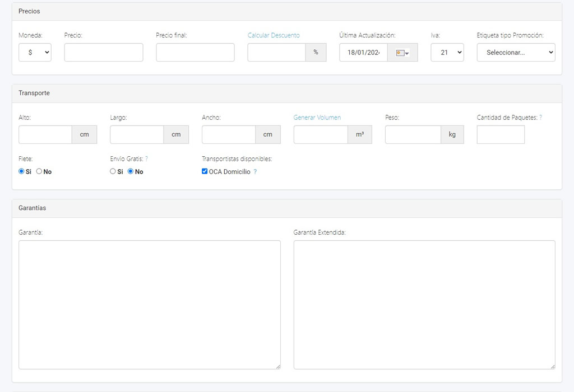Click help icon next to Cantidad de Paquetes

[x=540, y=118]
